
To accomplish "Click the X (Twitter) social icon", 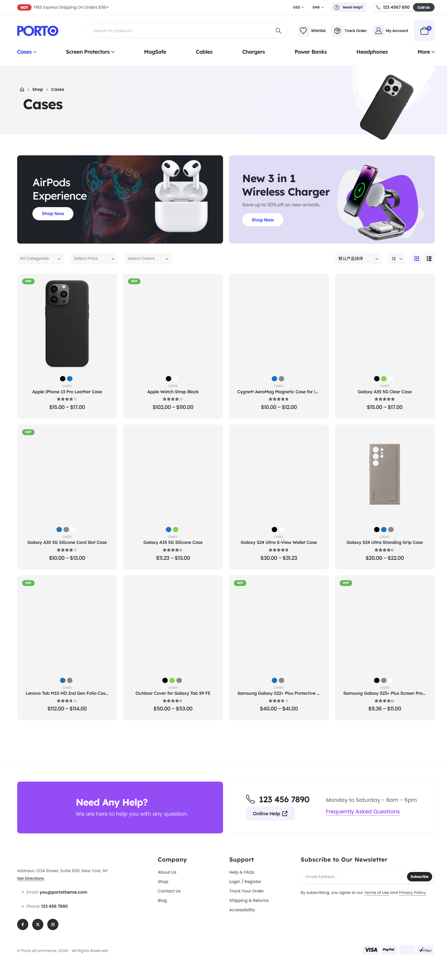I will (x=38, y=924).
